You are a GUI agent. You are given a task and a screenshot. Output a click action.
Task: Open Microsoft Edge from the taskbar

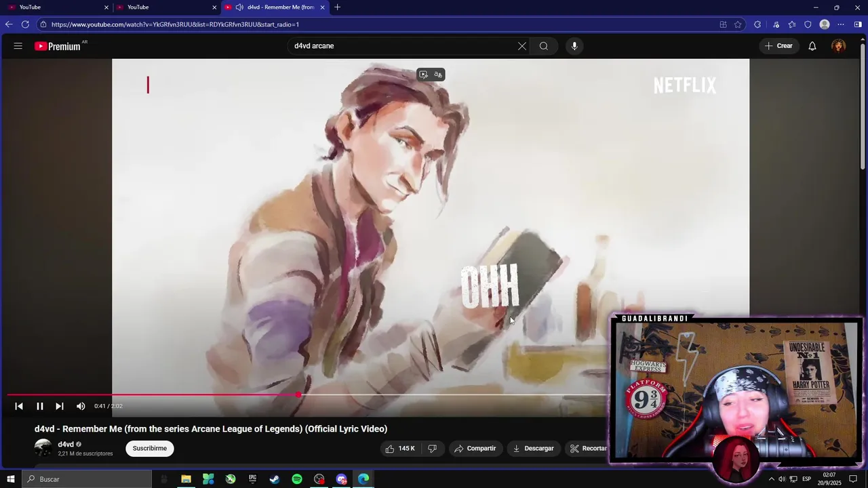[x=363, y=479]
